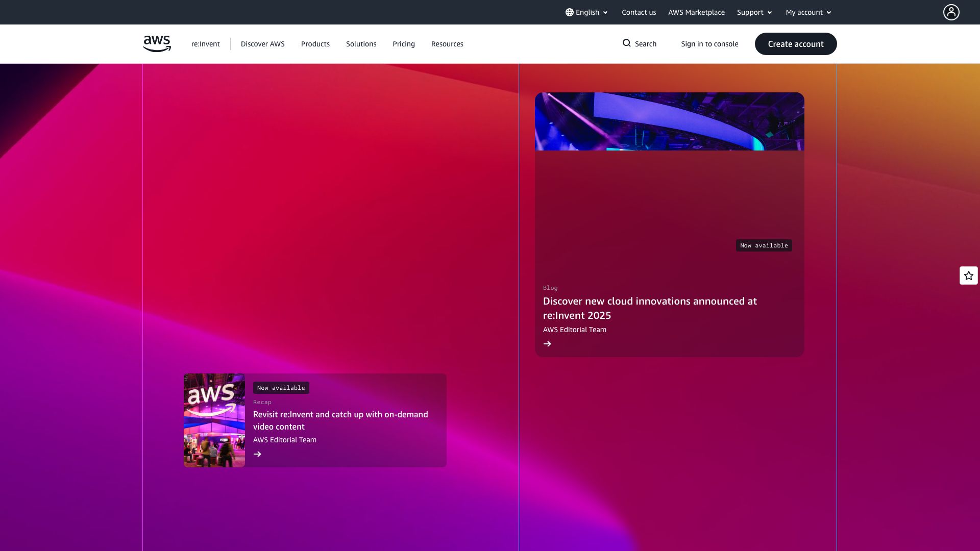Click the 'Now available' badge on the blog card

tap(763, 245)
